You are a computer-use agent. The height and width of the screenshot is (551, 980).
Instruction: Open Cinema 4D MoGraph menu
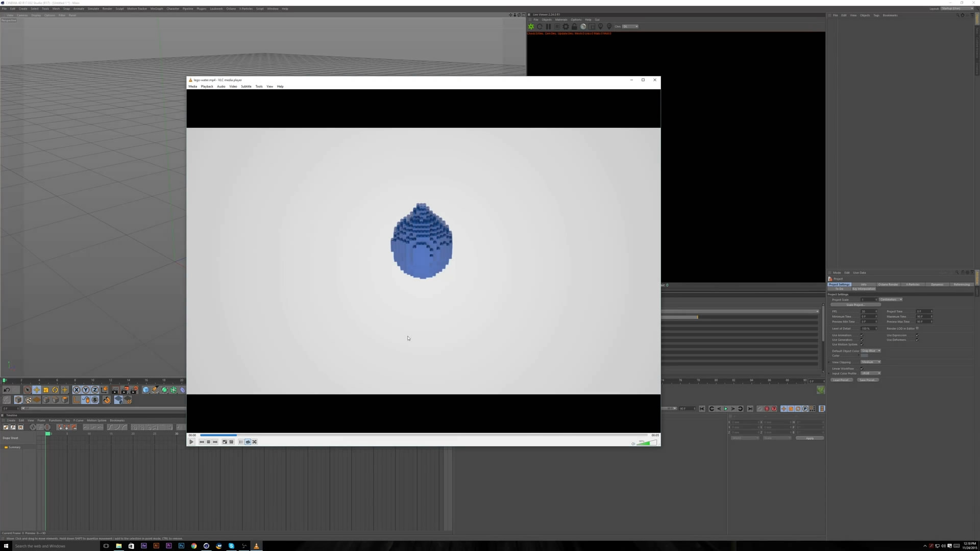[157, 9]
